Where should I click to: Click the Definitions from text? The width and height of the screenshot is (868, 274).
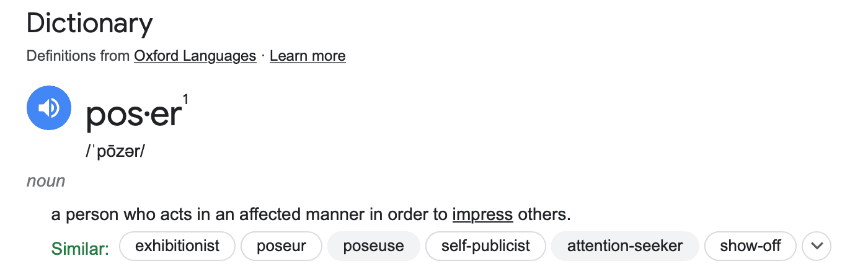pyautogui.click(x=79, y=56)
